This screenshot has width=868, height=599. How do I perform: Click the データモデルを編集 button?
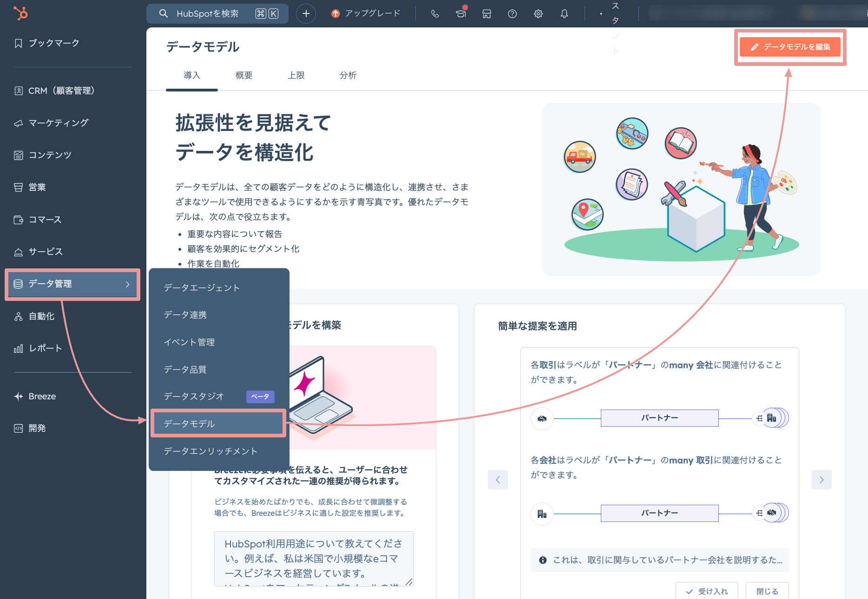[x=790, y=47]
